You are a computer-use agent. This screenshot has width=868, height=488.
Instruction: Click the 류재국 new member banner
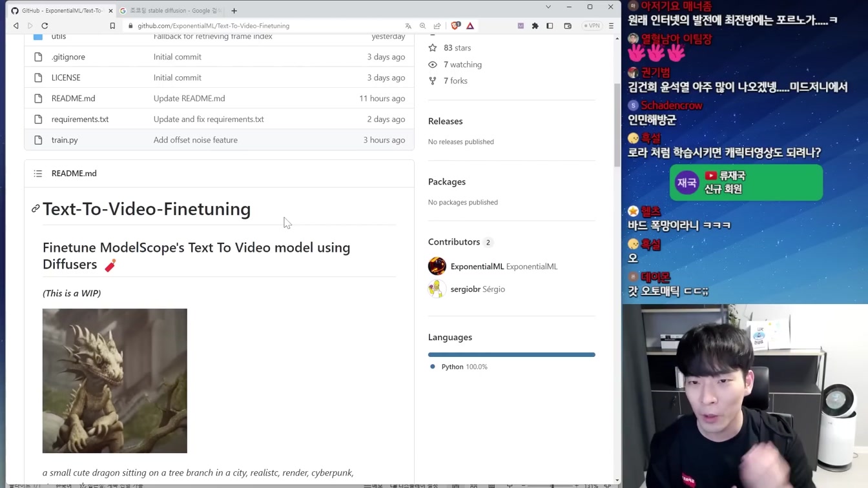[746, 183]
